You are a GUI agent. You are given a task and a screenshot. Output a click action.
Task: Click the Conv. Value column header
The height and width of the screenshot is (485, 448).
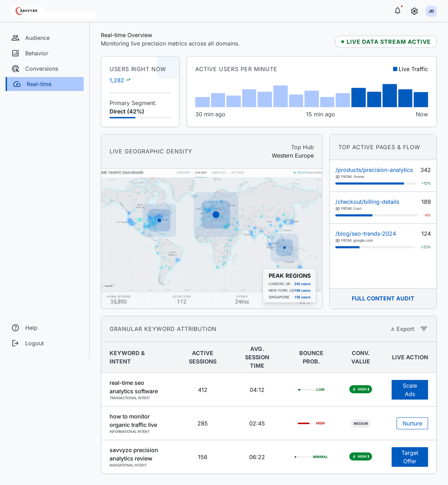pos(361,357)
